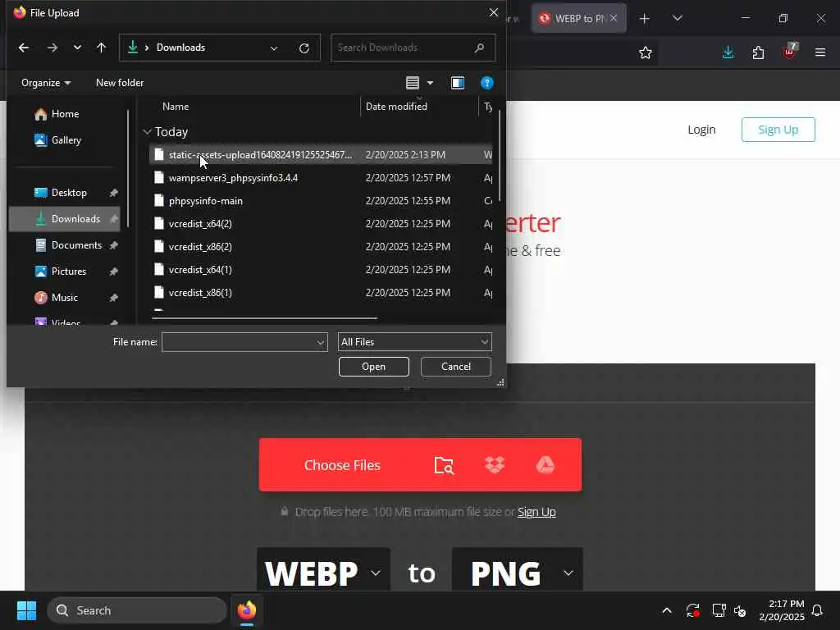840x630 pixels.
Task: Collapse the Today group
Action: tap(148, 132)
